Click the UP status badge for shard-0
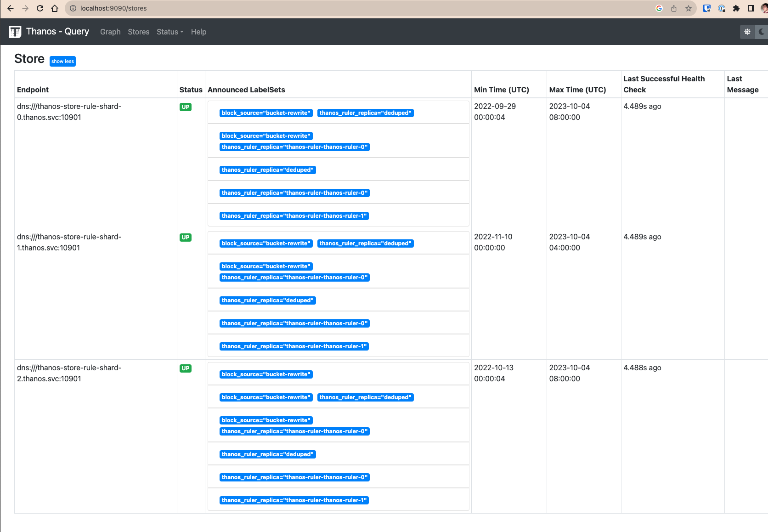Viewport: 768px width, 532px height. pyautogui.click(x=186, y=107)
